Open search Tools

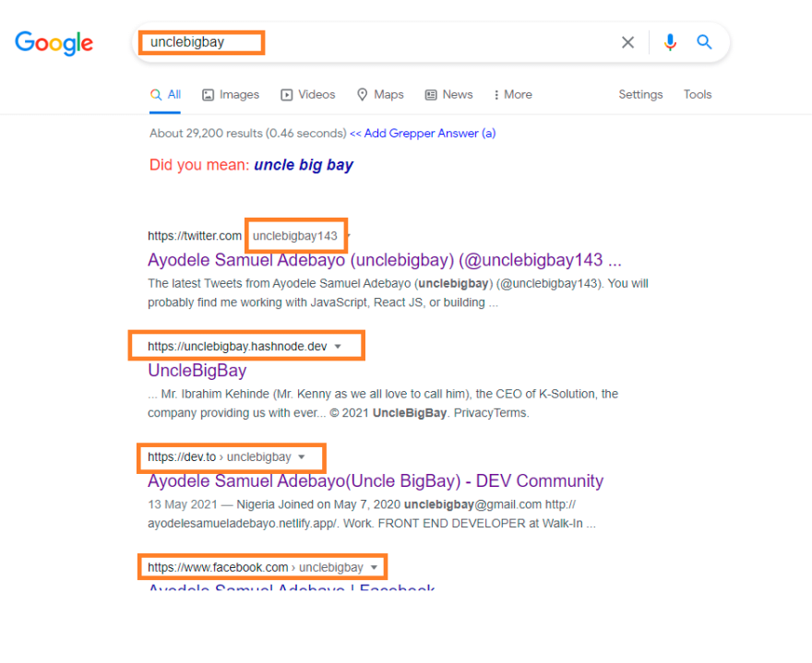coord(697,95)
